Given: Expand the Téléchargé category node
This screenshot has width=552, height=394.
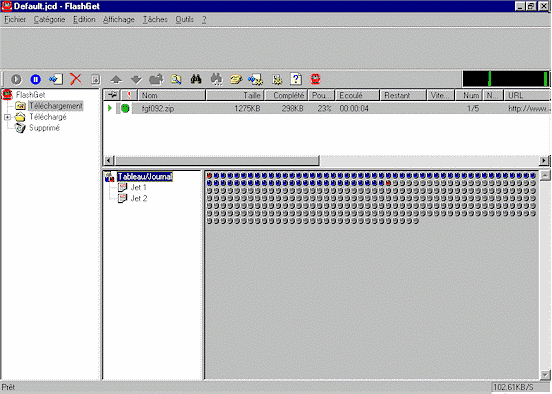Looking at the screenshot, I should (7, 117).
